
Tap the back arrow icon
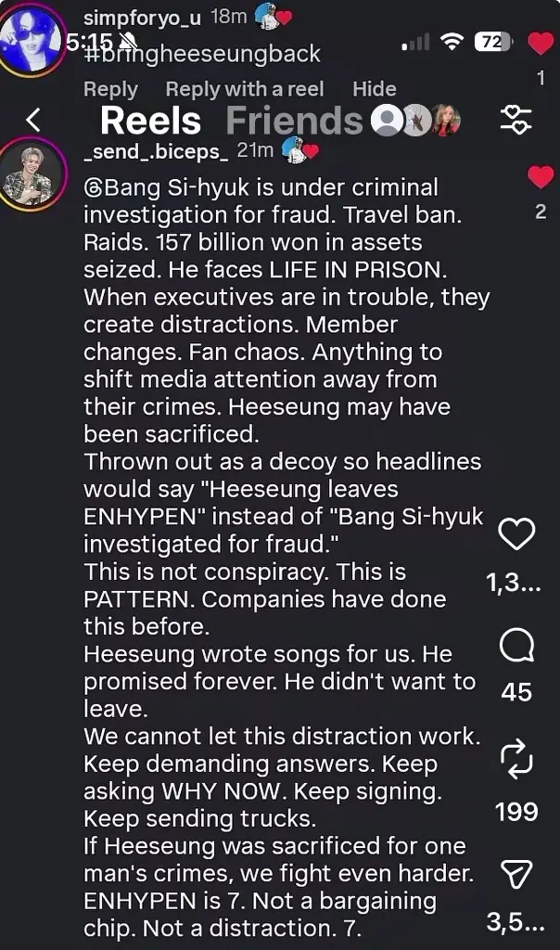click(x=33, y=120)
